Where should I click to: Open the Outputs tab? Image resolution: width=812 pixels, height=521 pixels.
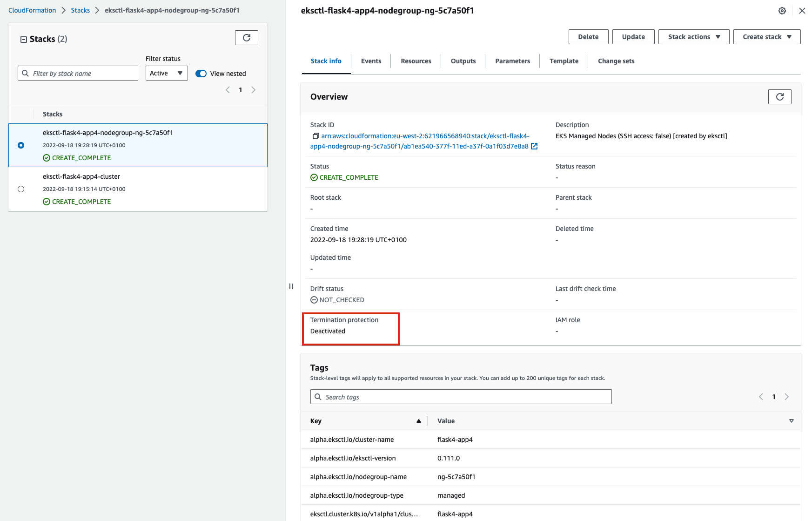pos(463,61)
